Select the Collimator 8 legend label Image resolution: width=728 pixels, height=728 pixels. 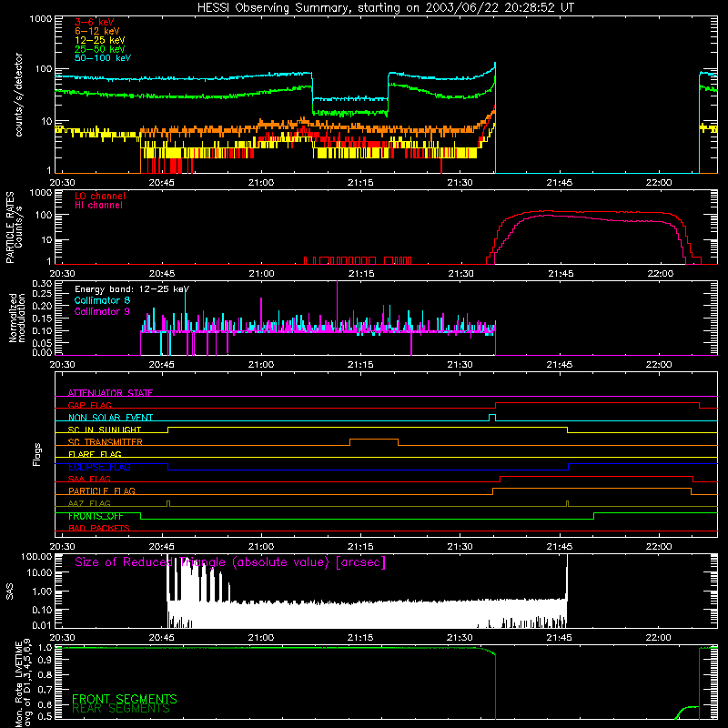coord(102,300)
